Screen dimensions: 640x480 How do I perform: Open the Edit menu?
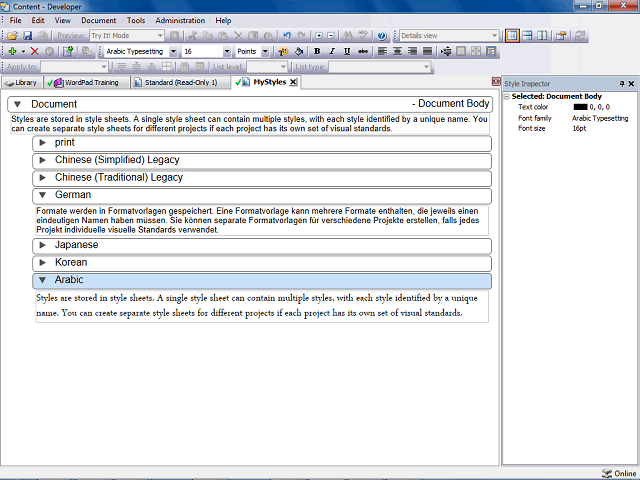pyautogui.click(x=38, y=20)
